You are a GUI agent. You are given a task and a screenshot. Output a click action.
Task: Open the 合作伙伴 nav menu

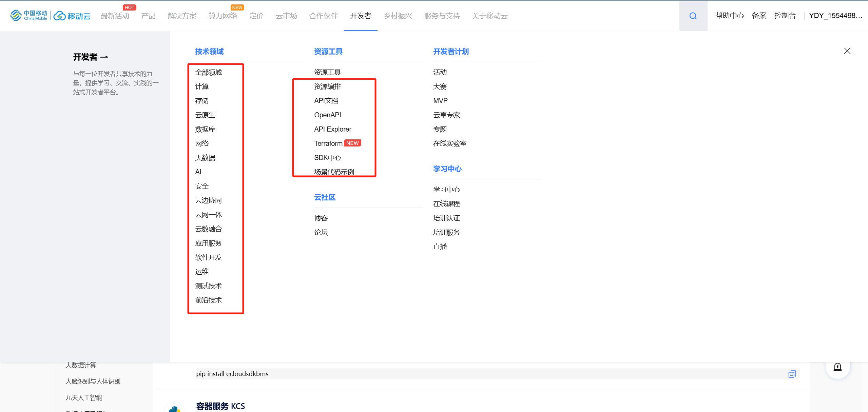tap(323, 16)
